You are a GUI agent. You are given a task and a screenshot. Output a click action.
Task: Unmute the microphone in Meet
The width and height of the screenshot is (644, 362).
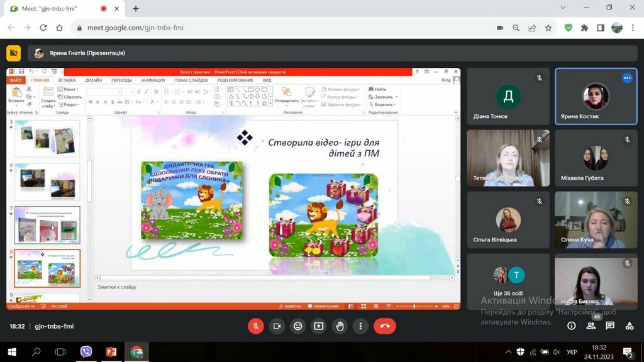pos(255,326)
